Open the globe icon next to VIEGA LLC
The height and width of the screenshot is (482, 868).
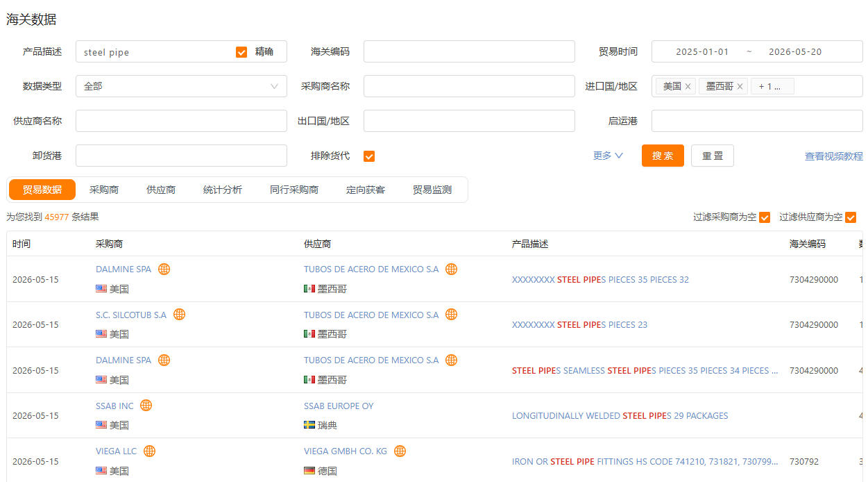(149, 451)
